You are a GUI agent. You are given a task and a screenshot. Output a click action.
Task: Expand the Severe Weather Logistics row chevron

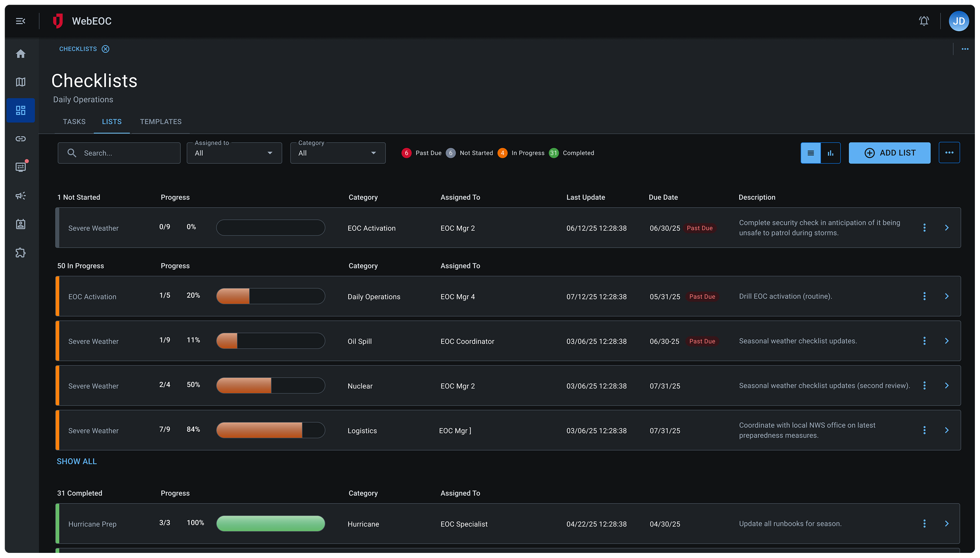947,430
